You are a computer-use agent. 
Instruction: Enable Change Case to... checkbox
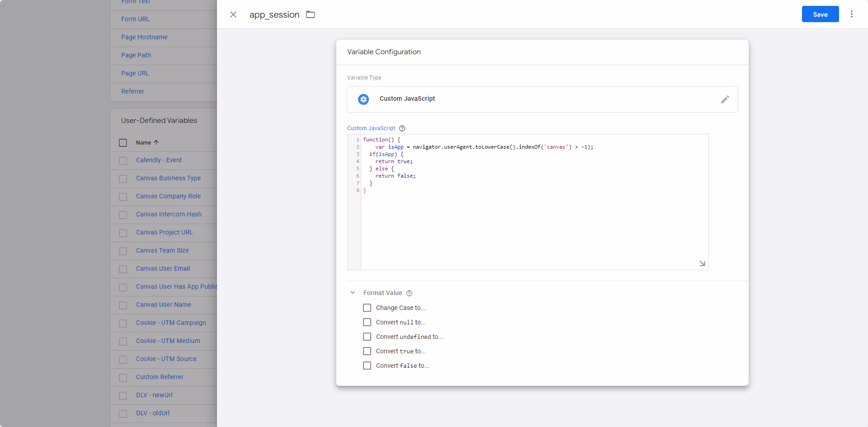coord(367,308)
